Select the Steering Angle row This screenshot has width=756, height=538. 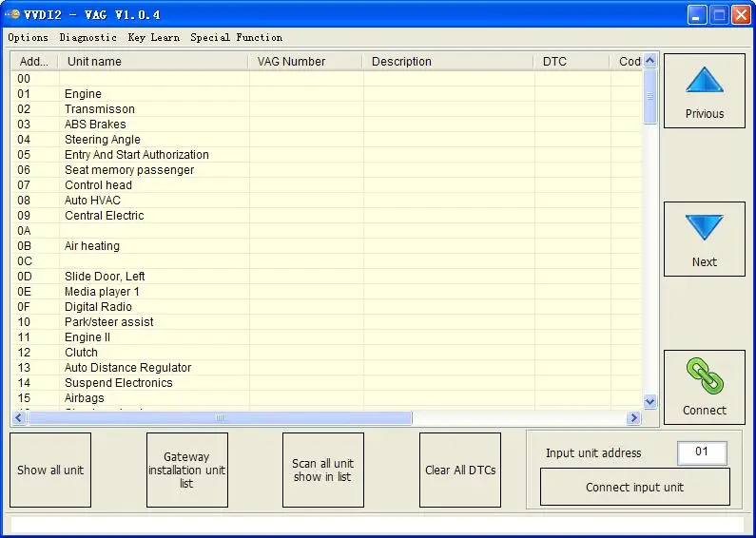point(327,140)
